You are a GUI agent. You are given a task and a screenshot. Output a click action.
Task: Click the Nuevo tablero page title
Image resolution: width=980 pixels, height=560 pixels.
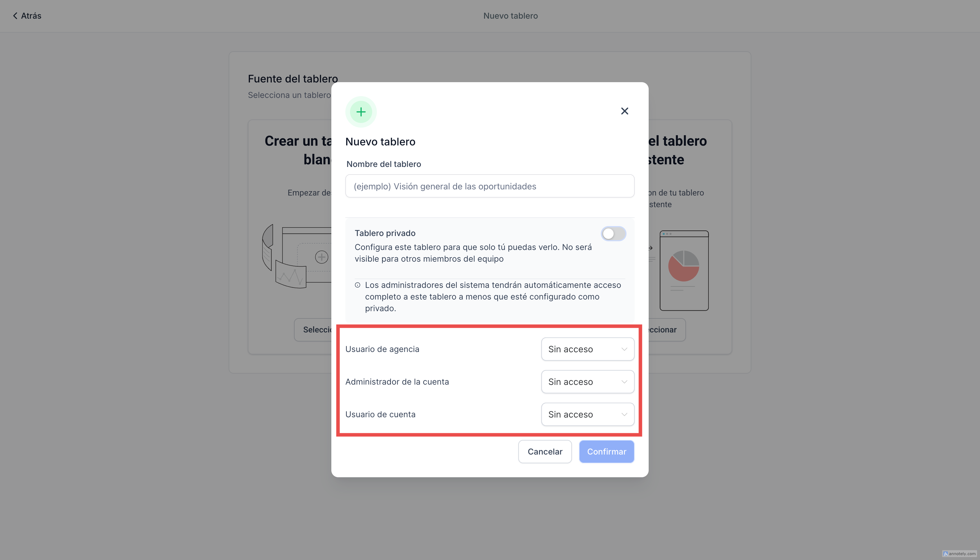(510, 16)
